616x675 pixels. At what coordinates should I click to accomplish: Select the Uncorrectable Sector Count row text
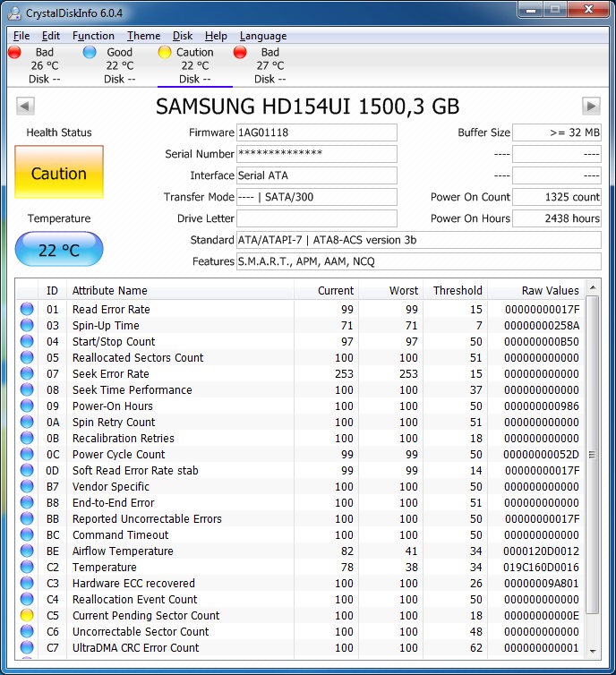pos(141,631)
